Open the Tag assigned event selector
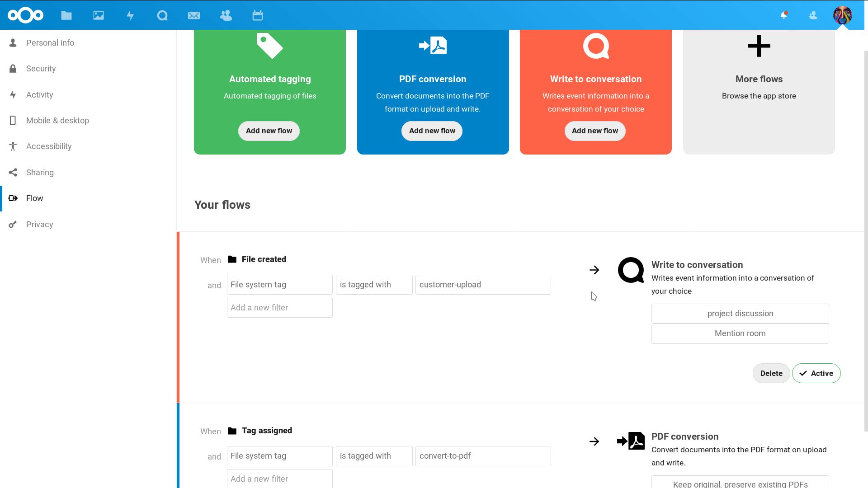Image resolution: width=868 pixels, height=488 pixels. coord(266,431)
